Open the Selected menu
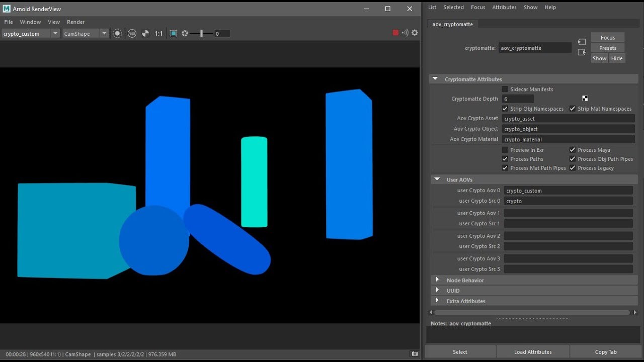 (x=453, y=8)
